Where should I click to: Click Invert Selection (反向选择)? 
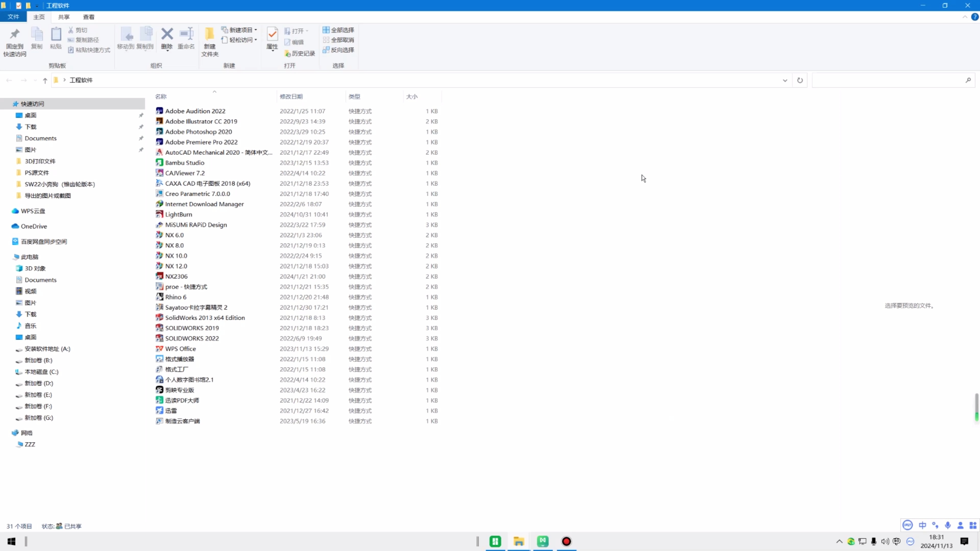(338, 50)
